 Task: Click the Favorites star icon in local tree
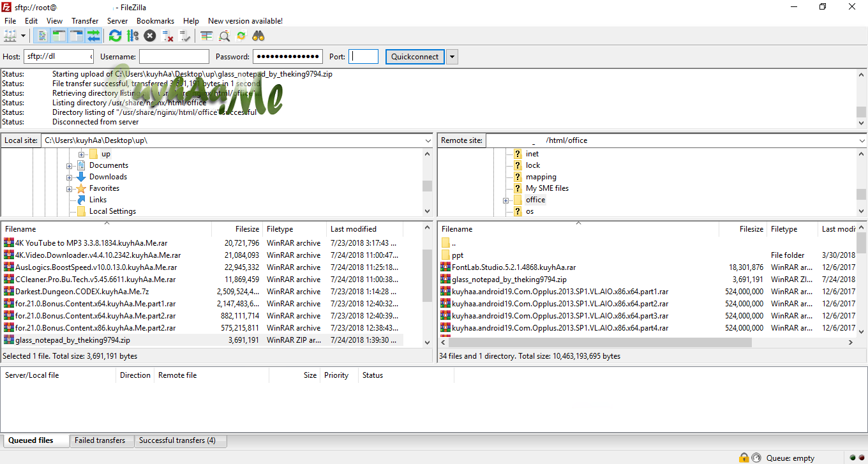(x=82, y=188)
